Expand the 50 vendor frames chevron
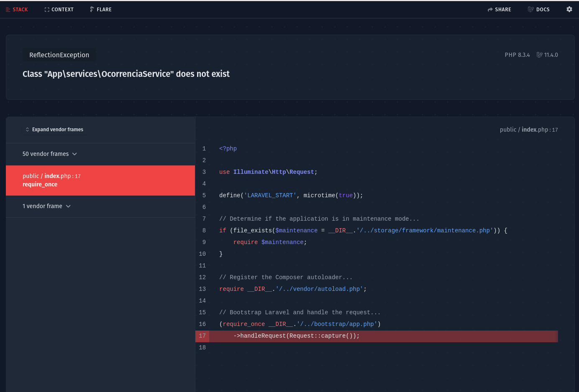579x392 pixels. (74, 154)
